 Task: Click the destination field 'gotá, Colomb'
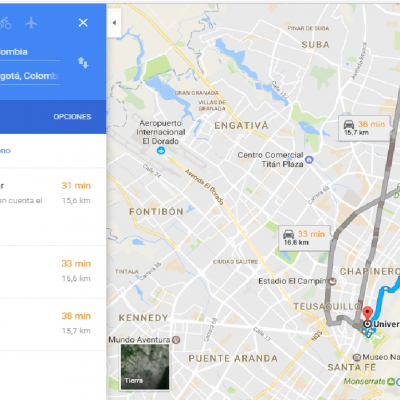[30, 76]
